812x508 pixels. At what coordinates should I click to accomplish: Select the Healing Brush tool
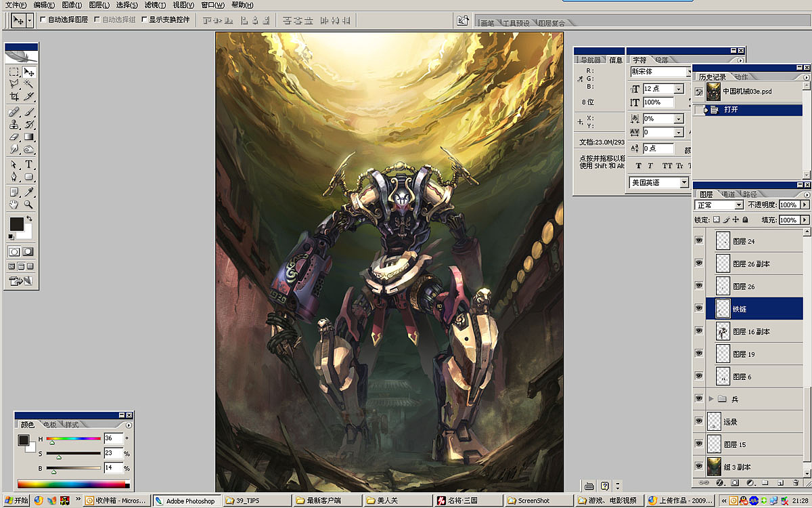pyautogui.click(x=14, y=112)
